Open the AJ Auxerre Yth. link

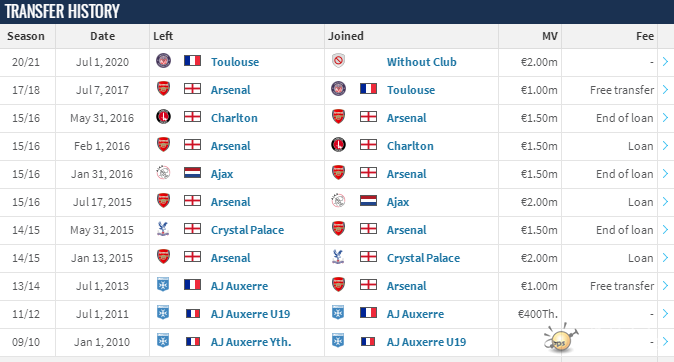(251, 342)
